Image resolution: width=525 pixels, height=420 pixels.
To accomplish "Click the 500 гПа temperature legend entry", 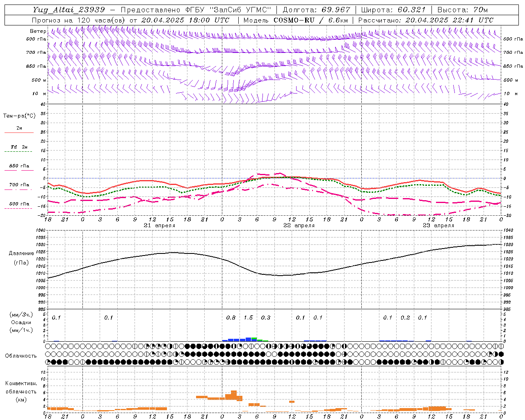I will click(19, 204).
